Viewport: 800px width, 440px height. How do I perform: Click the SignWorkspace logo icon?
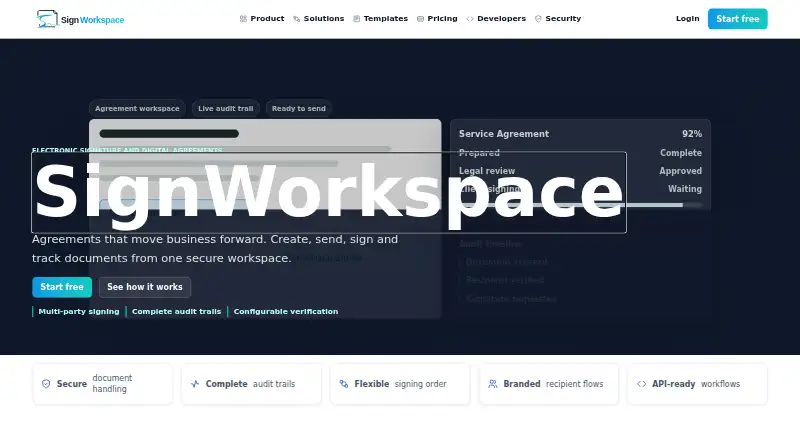[x=47, y=19]
